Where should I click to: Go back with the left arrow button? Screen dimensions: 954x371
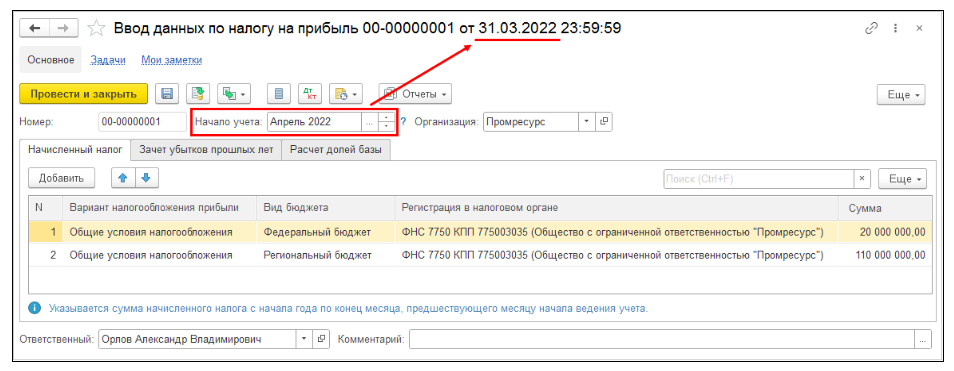point(35,29)
